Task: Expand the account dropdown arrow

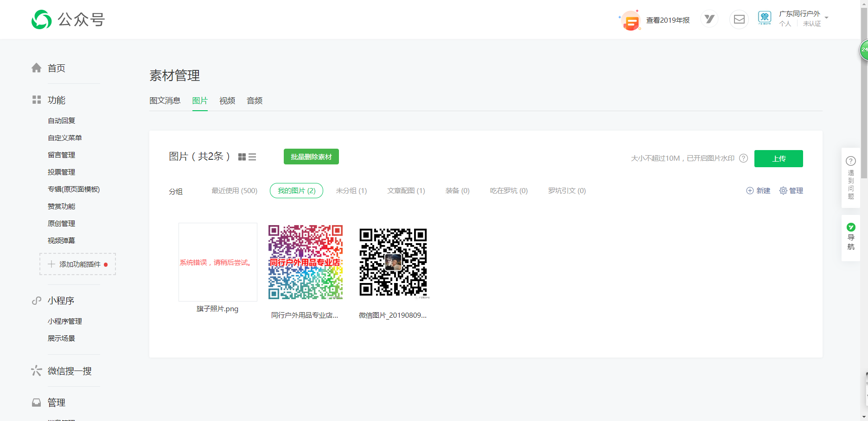Action: (826, 18)
